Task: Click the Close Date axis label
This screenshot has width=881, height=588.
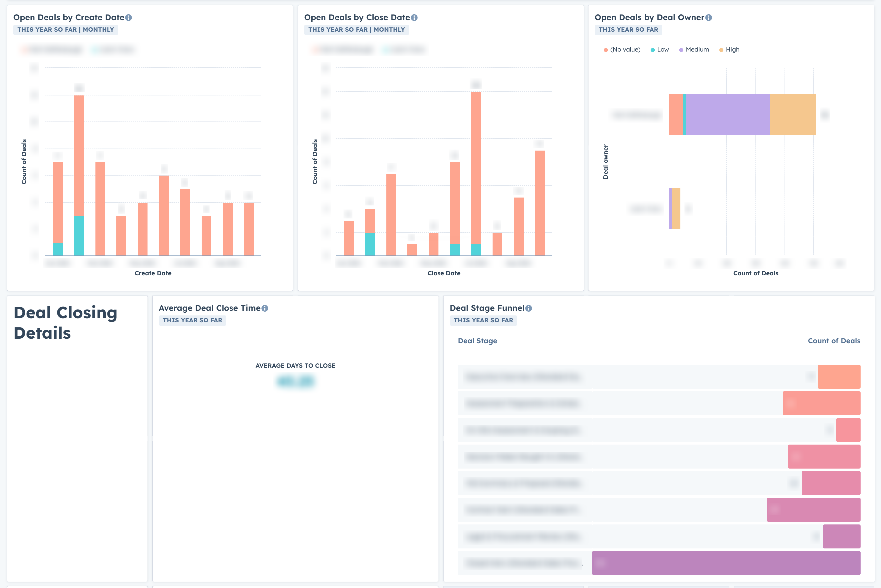Action: coord(444,273)
